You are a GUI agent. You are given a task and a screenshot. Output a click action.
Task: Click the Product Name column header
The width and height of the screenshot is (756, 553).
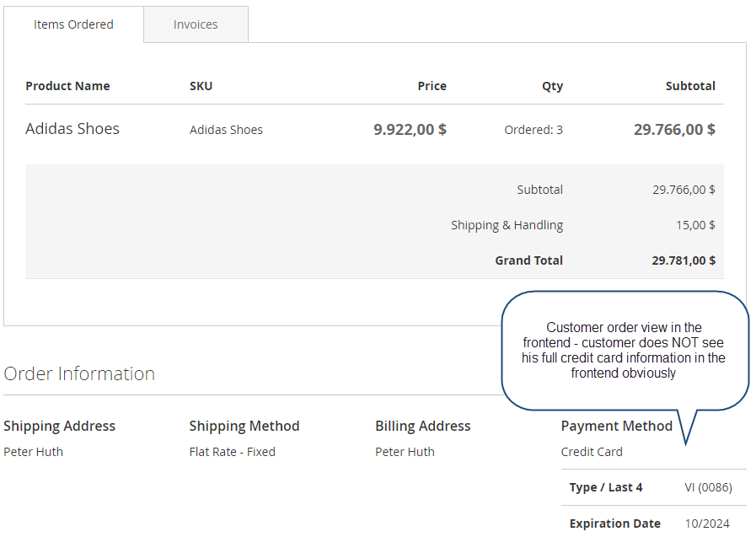click(67, 86)
